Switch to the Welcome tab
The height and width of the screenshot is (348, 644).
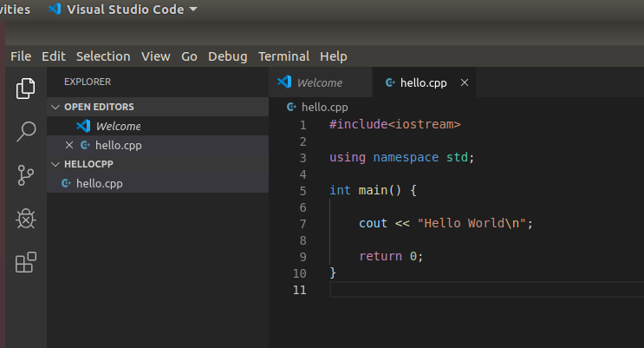[x=321, y=82]
